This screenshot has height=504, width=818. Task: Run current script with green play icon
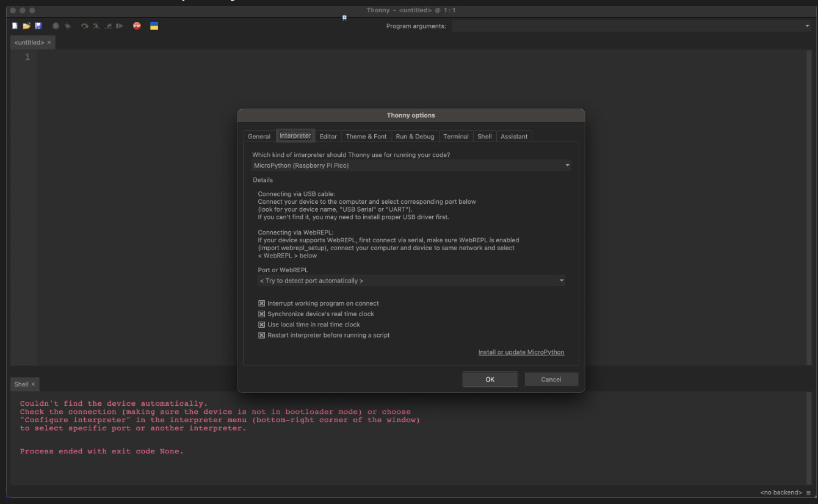(x=56, y=26)
